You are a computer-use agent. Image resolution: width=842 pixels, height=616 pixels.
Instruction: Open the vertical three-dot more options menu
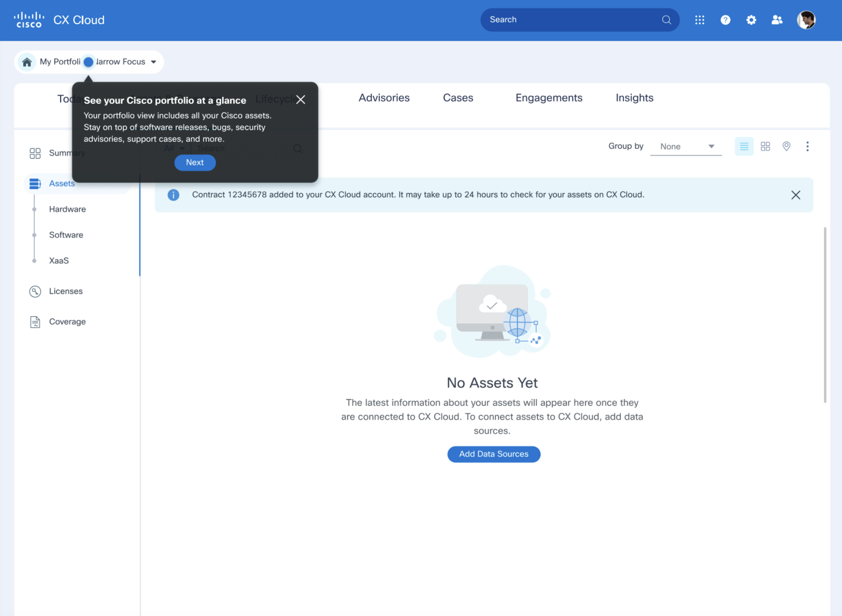[x=808, y=146]
